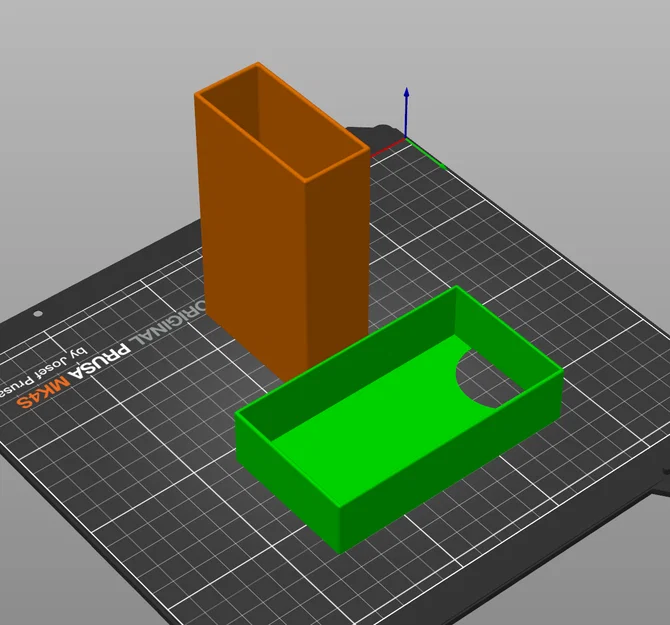Click the blue Z axis arrow
This screenshot has width=670, height=625.
click(x=406, y=112)
